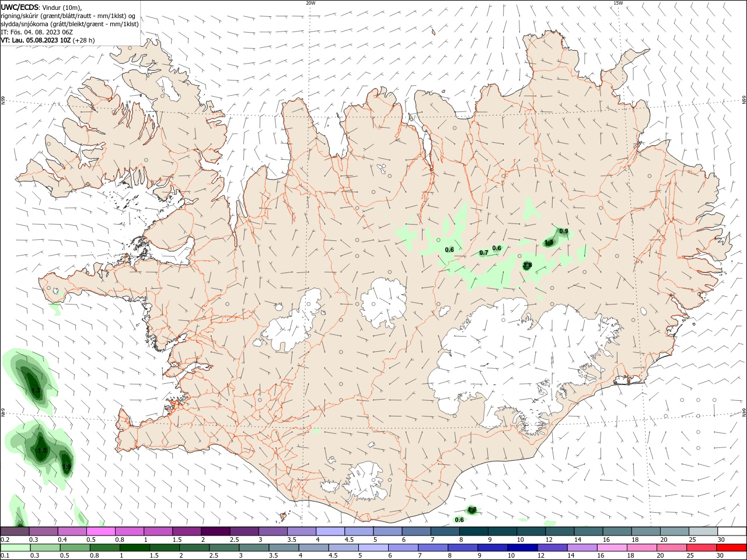
Task: Click the Hofsjökull glacier white area
Action: pos(383,303)
